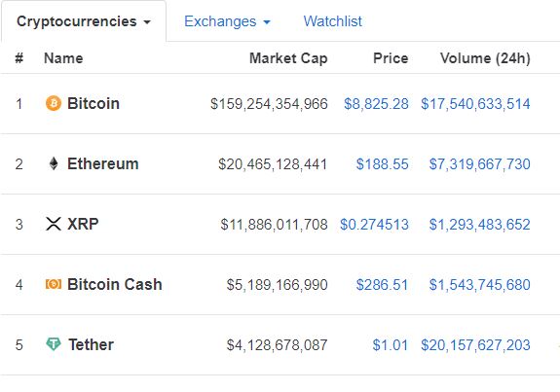Sort by the # rank column header
The image size is (560, 392).
tap(19, 58)
